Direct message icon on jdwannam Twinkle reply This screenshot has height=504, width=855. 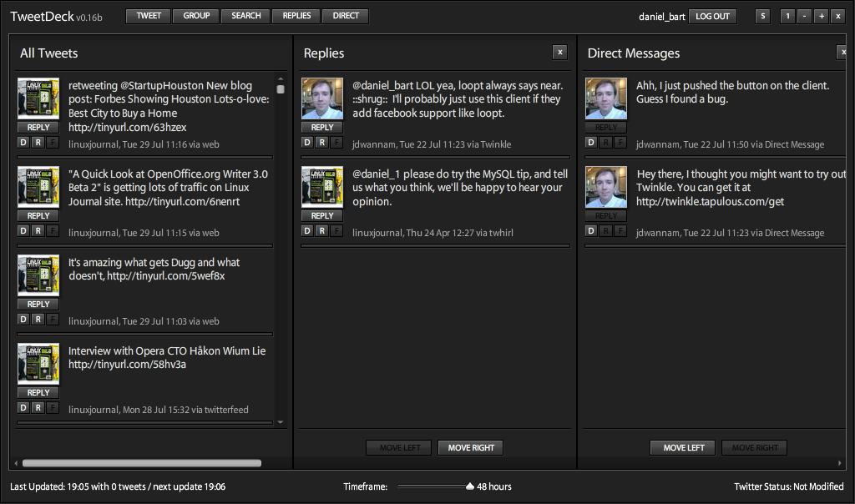307,142
